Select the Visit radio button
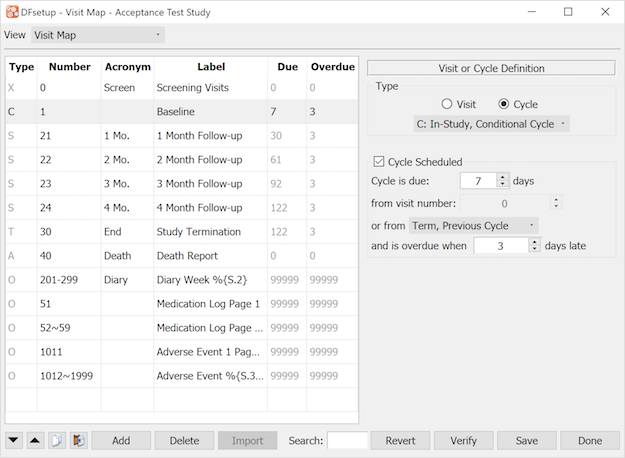 (446, 104)
